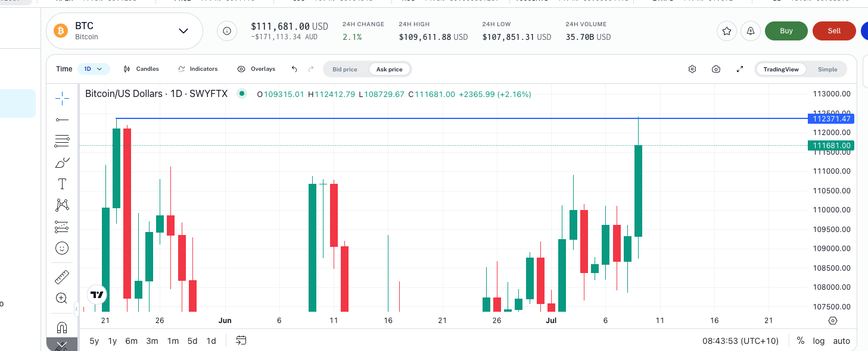
Task: Click the 24H high $109,611.88 value
Action: (433, 37)
